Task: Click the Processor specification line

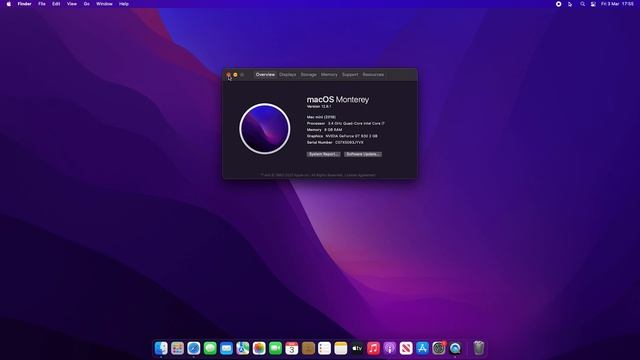Action: (346, 123)
